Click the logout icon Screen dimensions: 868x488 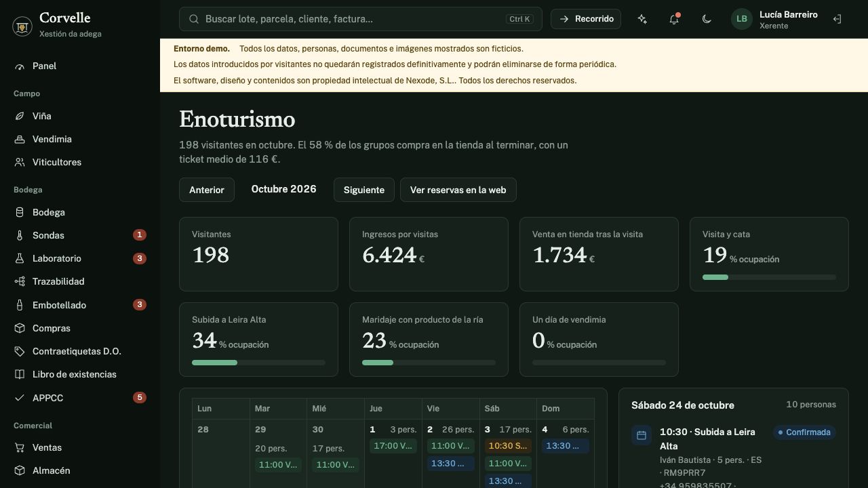pos(837,19)
